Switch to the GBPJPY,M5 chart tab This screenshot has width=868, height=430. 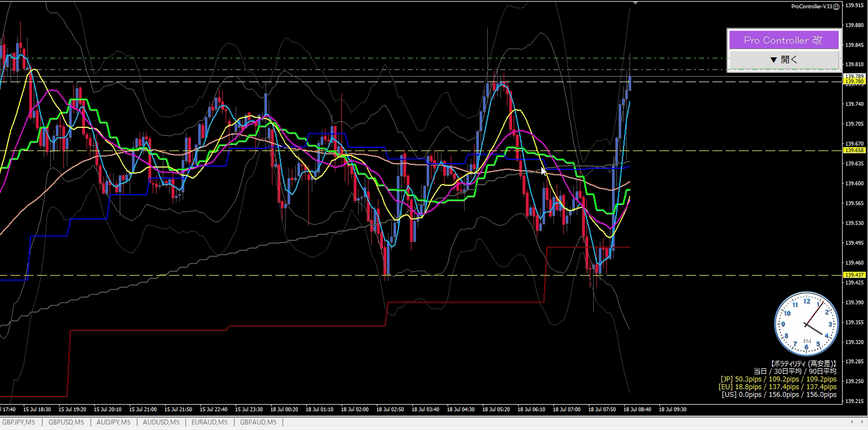click(x=19, y=422)
